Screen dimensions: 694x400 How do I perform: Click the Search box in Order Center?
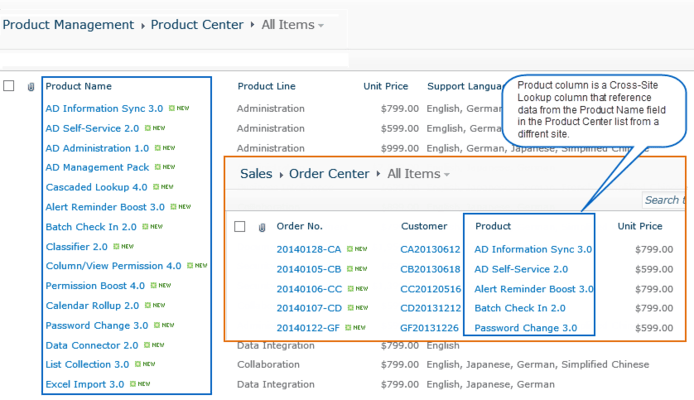coord(662,200)
